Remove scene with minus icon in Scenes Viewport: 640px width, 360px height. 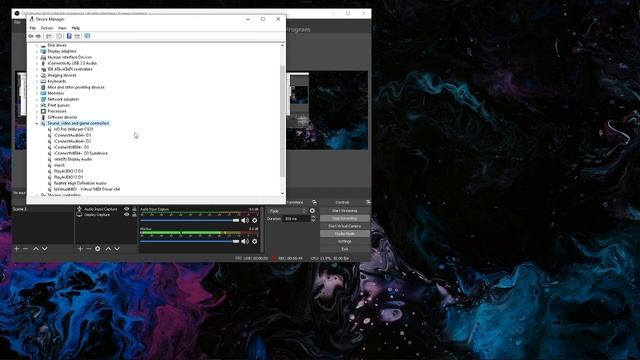(x=25, y=249)
